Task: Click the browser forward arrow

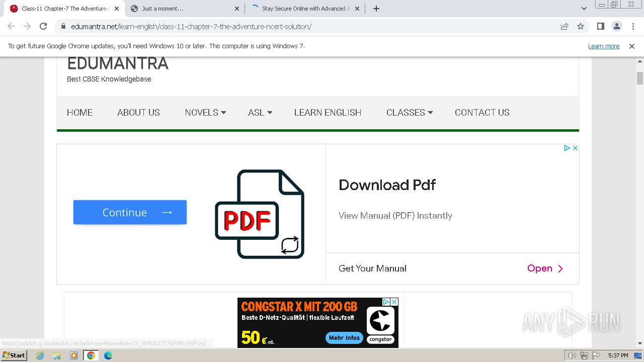Action: tap(27, 26)
